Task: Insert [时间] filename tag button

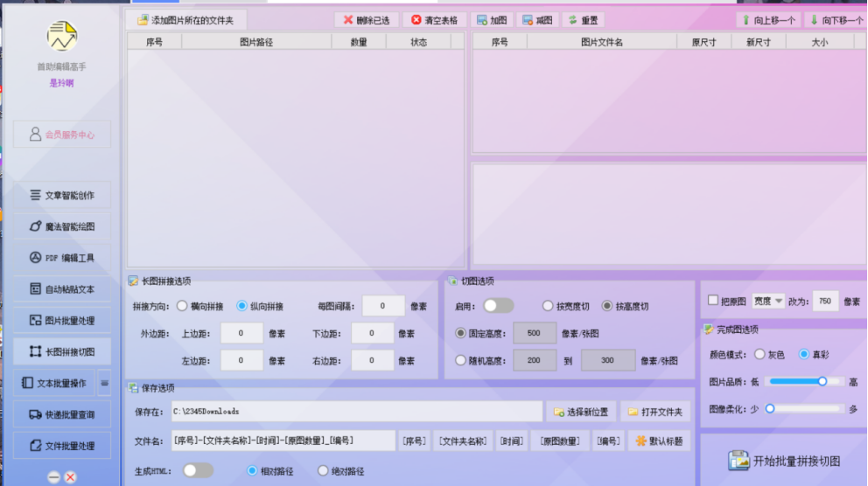Action: tap(512, 441)
